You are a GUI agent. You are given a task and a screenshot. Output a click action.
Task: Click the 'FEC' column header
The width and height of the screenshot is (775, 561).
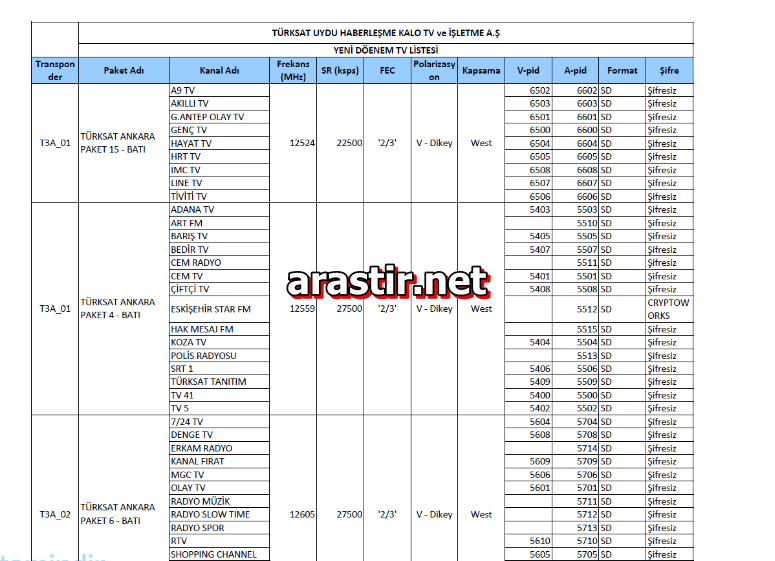coord(388,70)
